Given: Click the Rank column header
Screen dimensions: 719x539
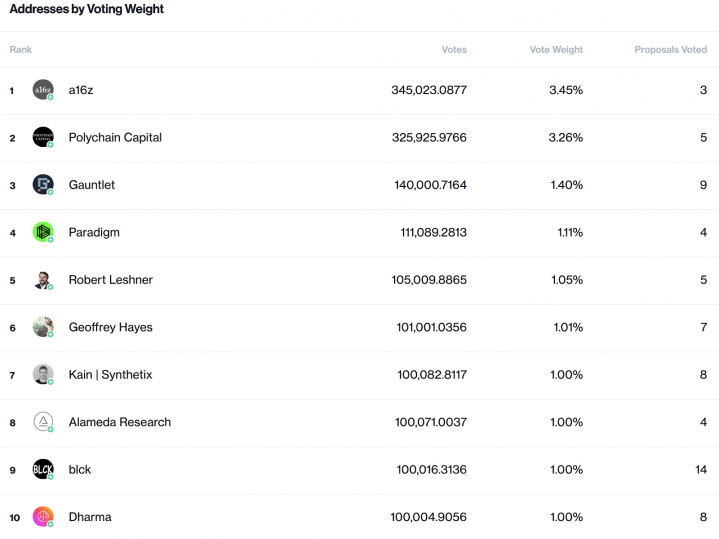Looking at the screenshot, I should point(21,50).
